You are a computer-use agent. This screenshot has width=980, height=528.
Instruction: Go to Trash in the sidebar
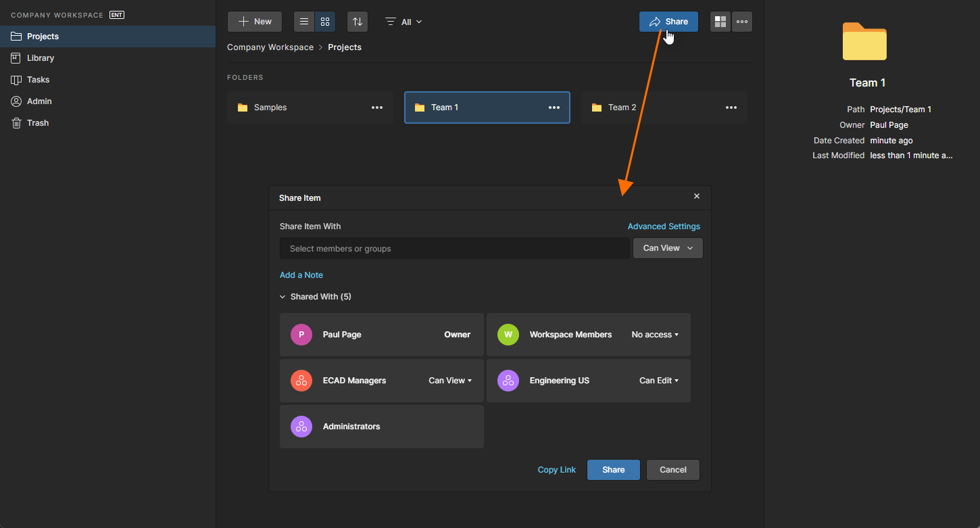point(38,123)
